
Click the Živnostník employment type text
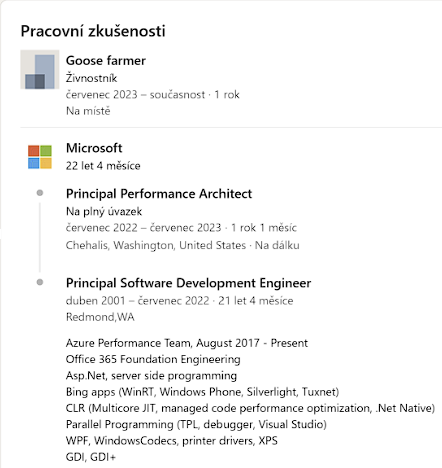[91, 78]
